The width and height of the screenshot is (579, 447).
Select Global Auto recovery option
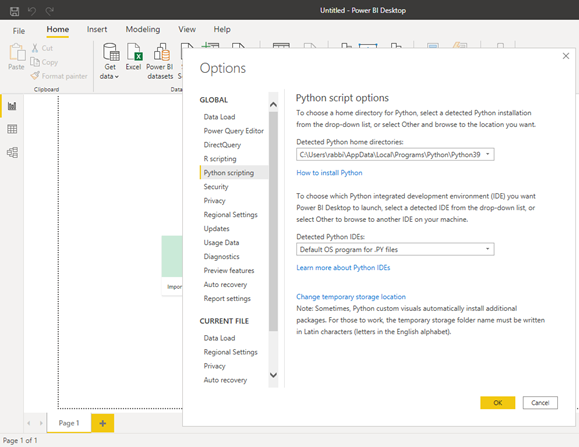225,285
